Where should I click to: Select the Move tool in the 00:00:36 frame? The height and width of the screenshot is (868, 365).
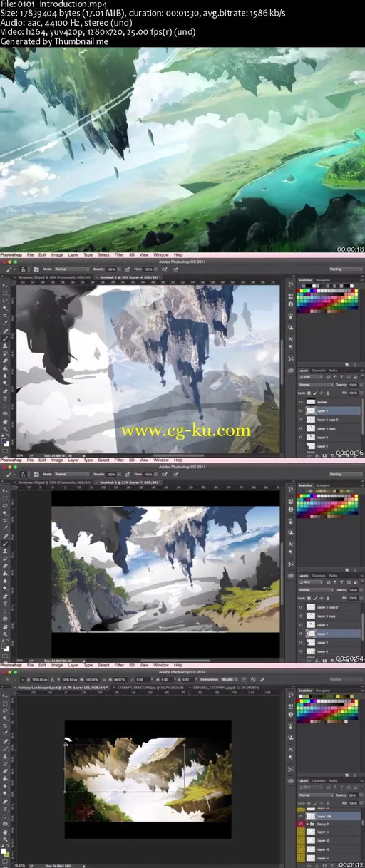pos(4,285)
